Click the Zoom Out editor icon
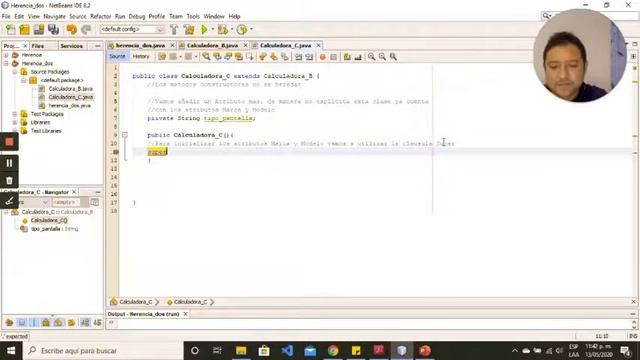This screenshot has width=640, height=360. tap(382, 57)
